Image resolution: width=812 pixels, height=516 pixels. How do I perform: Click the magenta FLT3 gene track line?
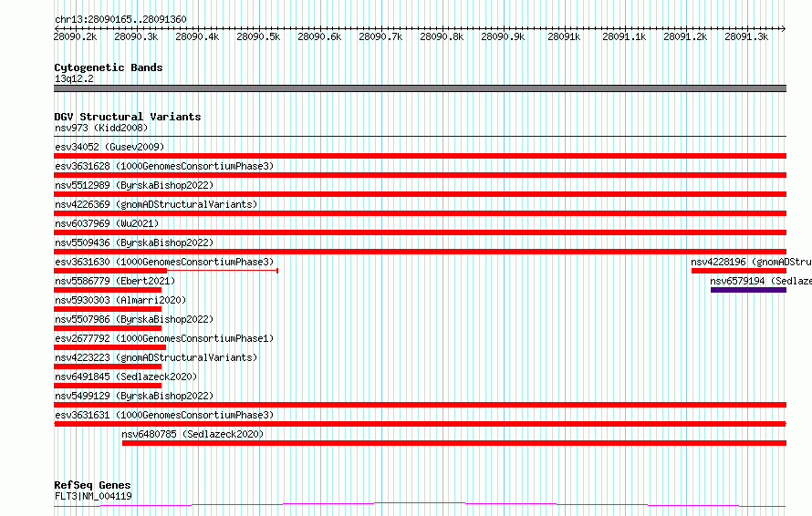click(x=420, y=505)
